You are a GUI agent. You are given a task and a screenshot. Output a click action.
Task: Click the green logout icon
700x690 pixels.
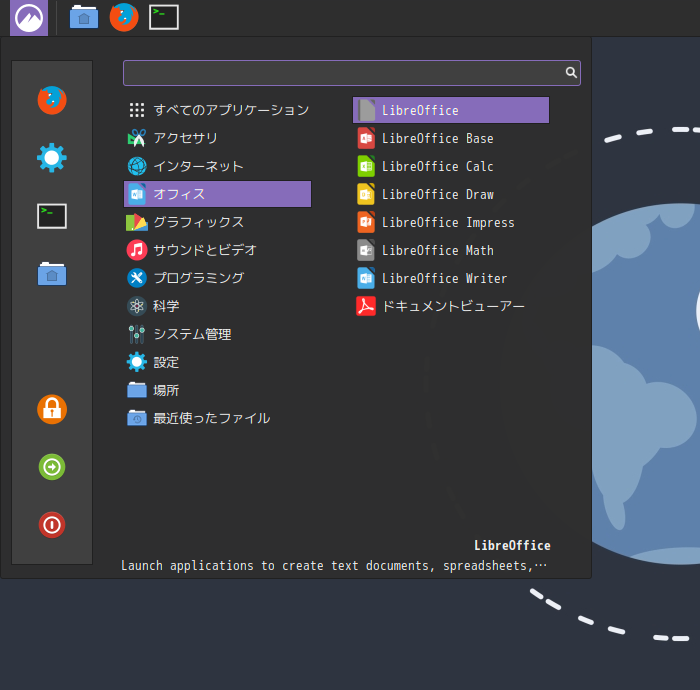click(x=52, y=467)
